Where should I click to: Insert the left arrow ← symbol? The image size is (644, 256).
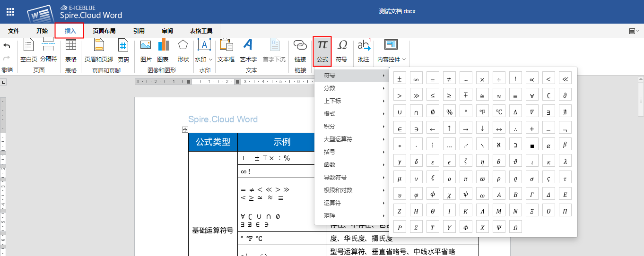click(x=433, y=128)
